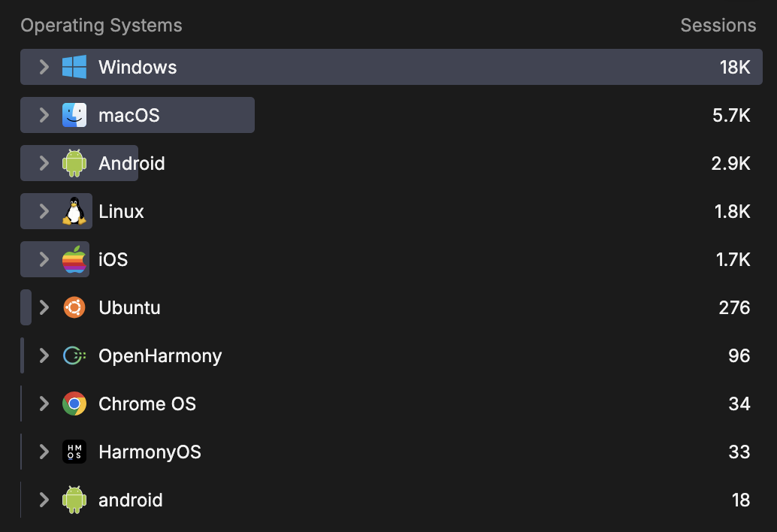777x532 pixels.
Task: Click the OpenHarmony logo icon
Action: 74,355
